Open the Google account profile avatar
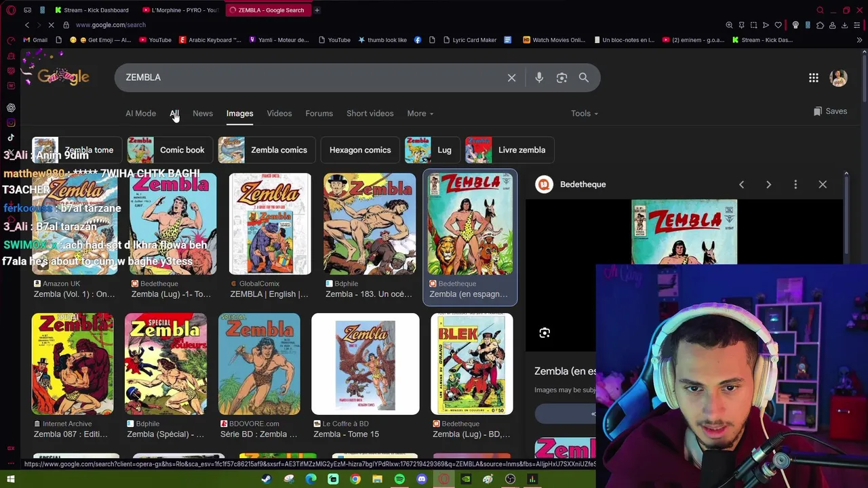 (838, 78)
